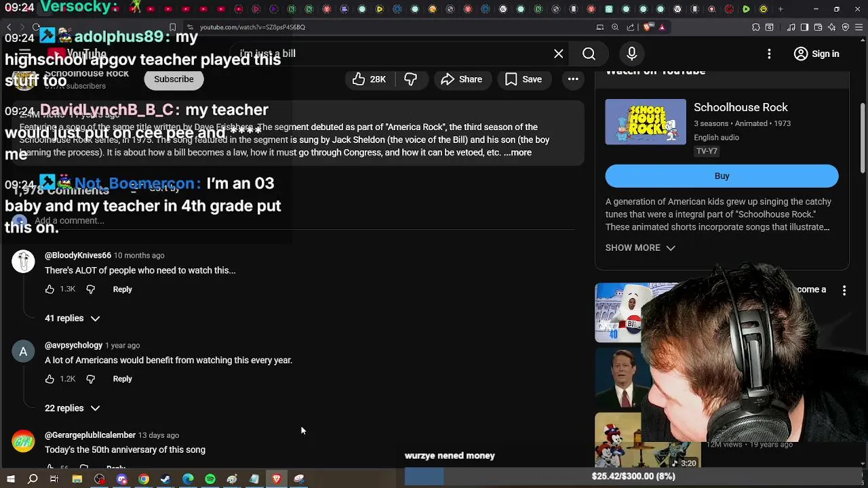
Task: Open a new browser tab with plus
Action: coord(781,9)
